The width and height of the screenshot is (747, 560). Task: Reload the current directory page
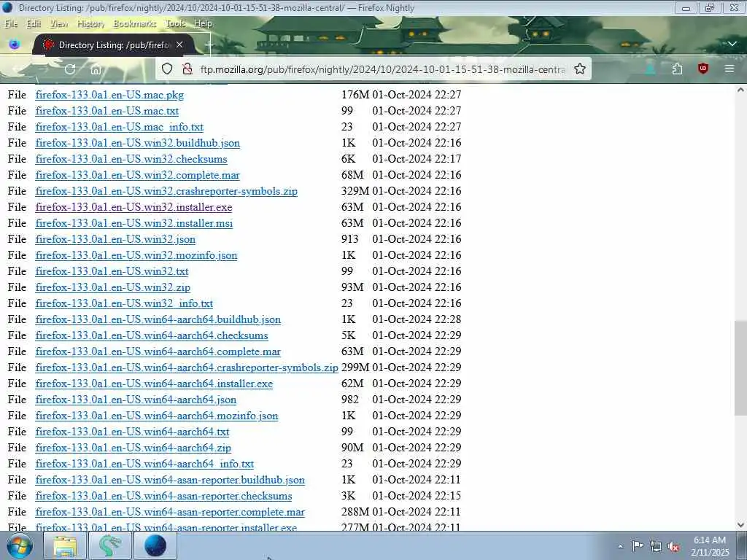[70, 69]
